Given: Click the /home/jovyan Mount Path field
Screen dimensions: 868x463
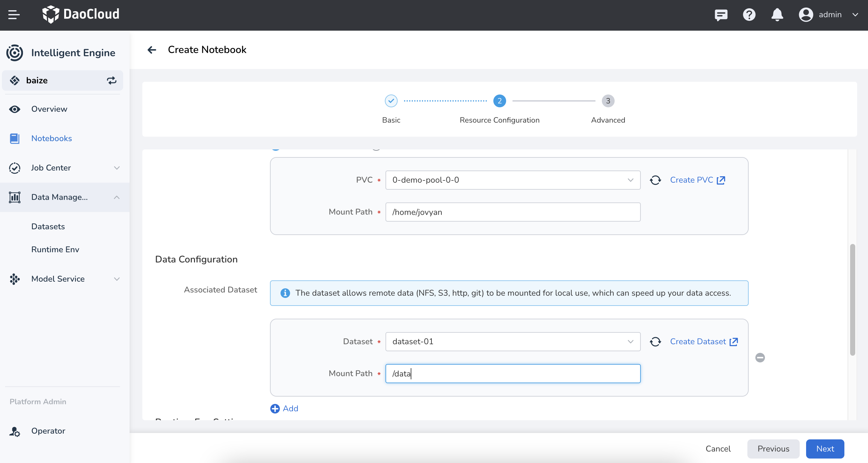Looking at the screenshot, I should click(x=512, y=212).
